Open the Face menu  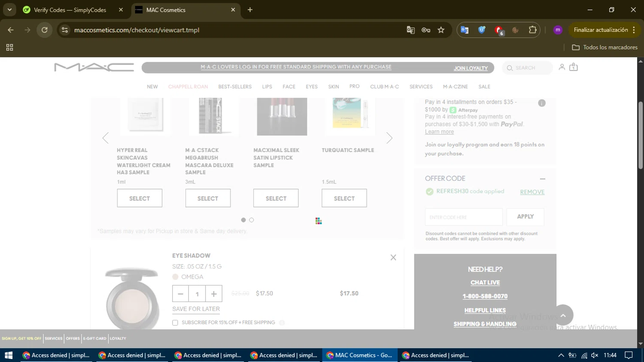(x=289, y=87)
